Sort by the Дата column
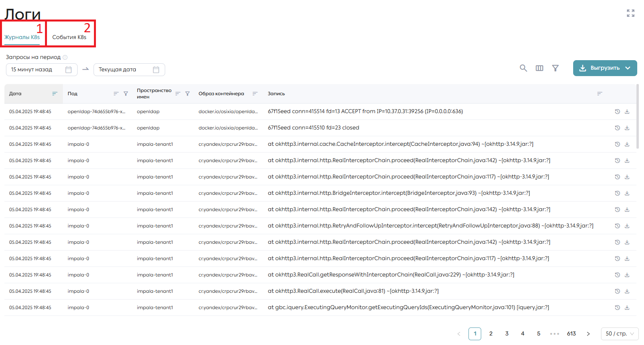644x345 pixels. pos(55,94)
